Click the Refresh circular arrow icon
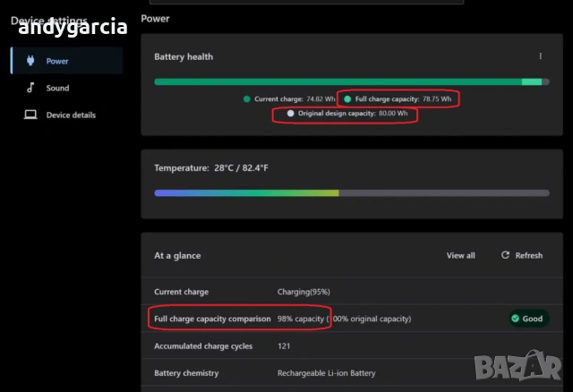This screenshot has height=392, width=573. (x=505, y=255)
